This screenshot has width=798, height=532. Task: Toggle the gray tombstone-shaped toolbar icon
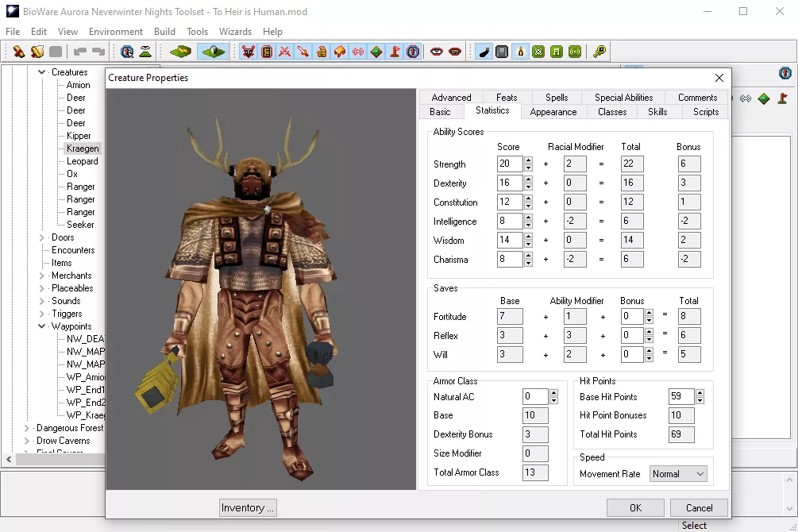(502, 52)
